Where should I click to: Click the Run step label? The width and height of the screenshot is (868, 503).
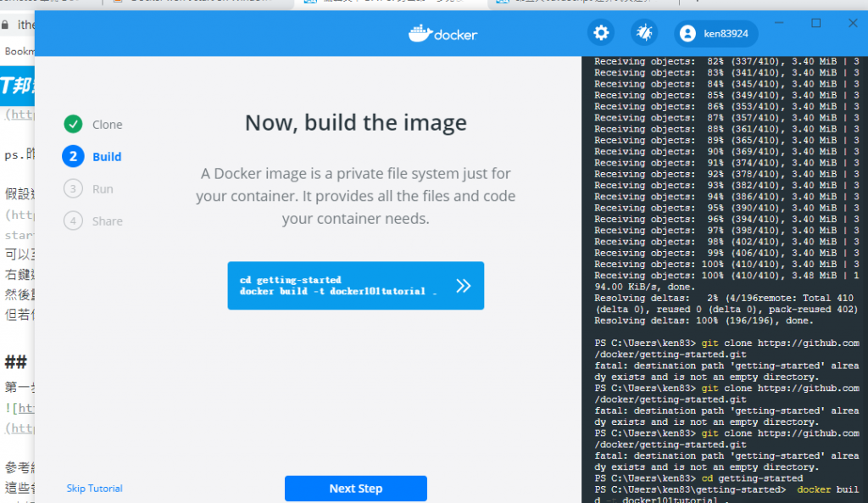click(x=103, y=189)
